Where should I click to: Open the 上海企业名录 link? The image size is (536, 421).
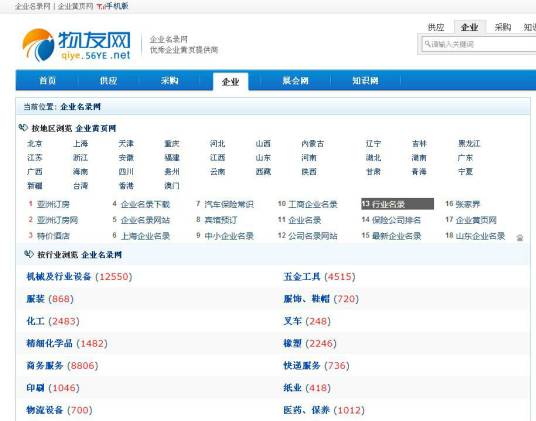[145, 236]
